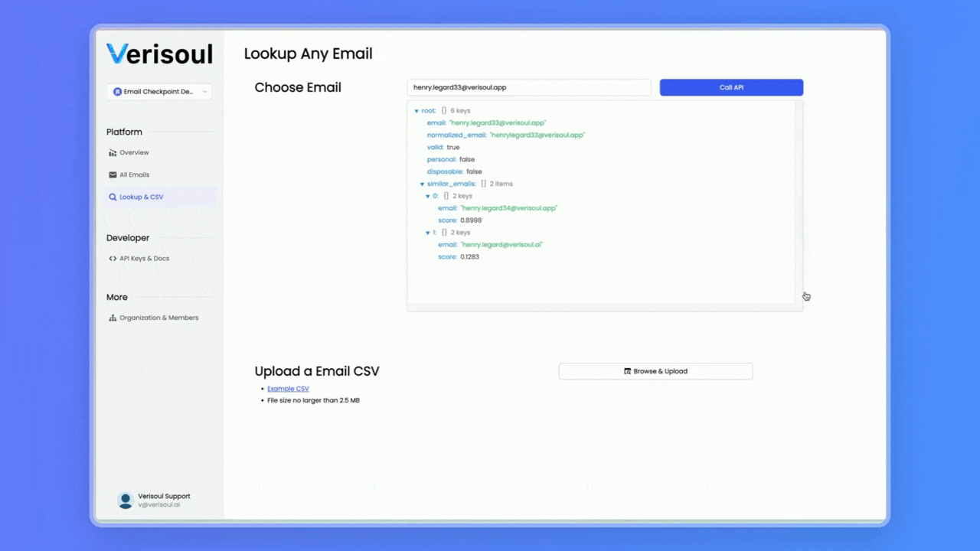Click the Overview chart icon in sidebar
The width and height of the screenshot is (980, 551).
113,153
